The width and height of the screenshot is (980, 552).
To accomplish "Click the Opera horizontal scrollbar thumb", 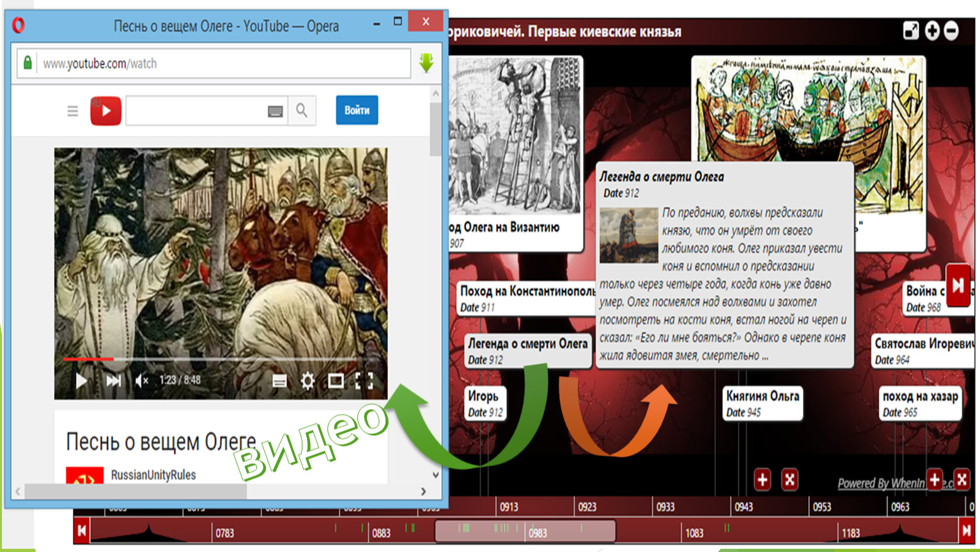I will [136, 491].
